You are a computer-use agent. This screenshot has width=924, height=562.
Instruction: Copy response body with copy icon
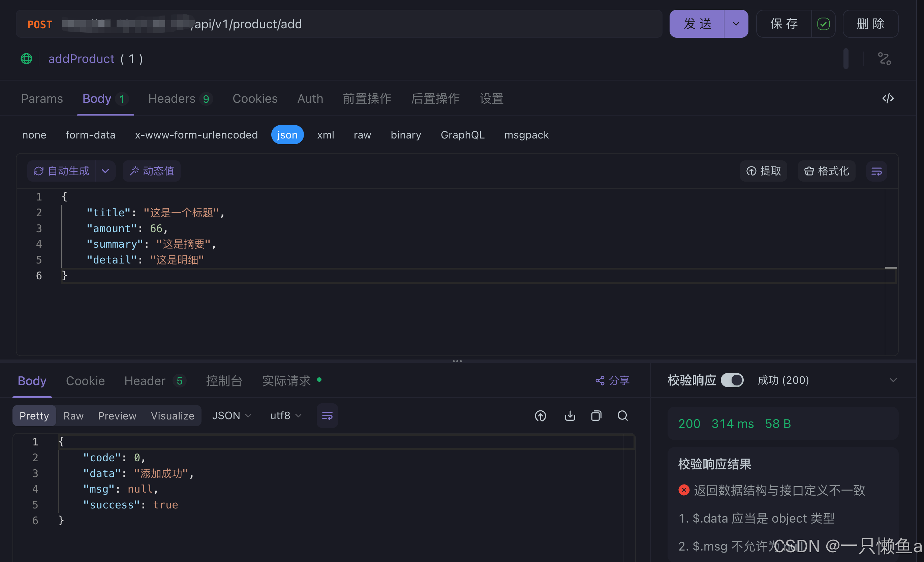(x=596, y=415)
